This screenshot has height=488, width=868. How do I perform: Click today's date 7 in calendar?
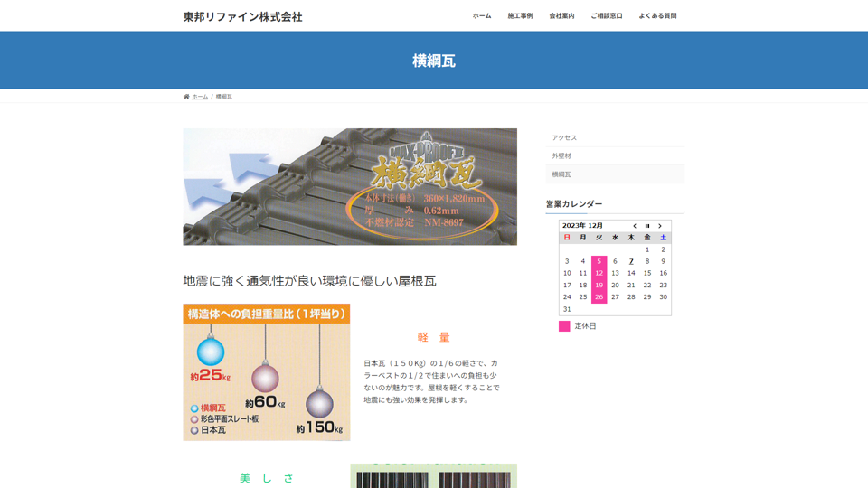click(631, 261)
